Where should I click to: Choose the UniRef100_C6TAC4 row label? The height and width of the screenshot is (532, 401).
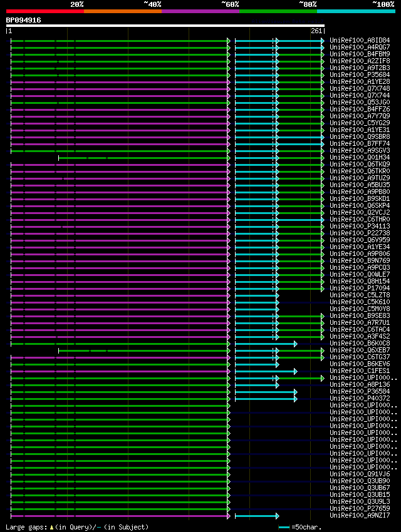(x=360, y=329)
